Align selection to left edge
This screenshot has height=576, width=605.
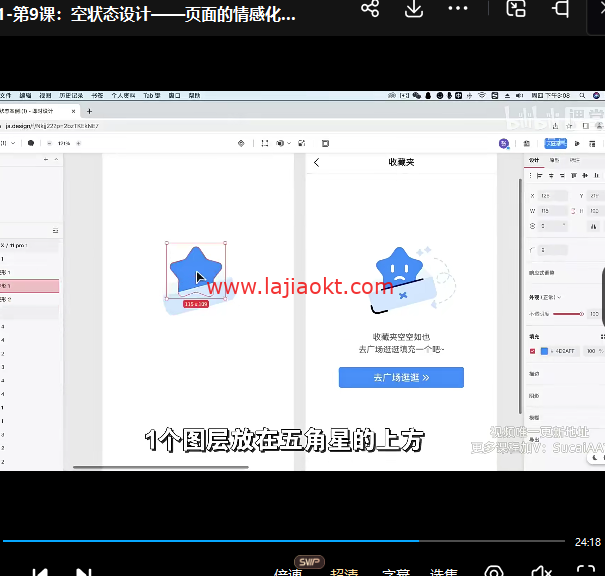[x=539, y=176]
